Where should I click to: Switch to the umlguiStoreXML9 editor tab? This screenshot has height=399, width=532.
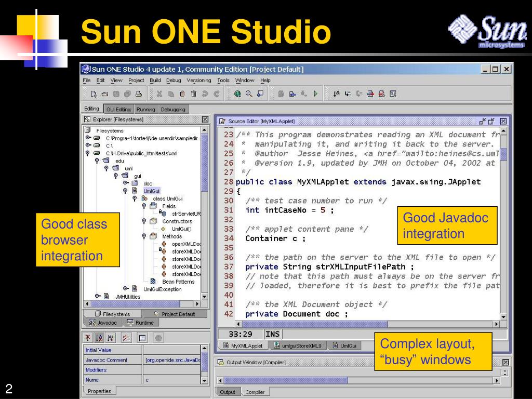pos(298,345)
